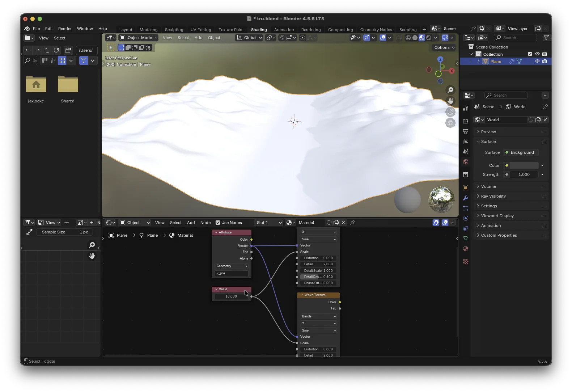Image resolution: width=572 pixels, height=392 pixels.
Task: Open the Slot 1 material slot dropdown
Action: [x=269, y=223]
